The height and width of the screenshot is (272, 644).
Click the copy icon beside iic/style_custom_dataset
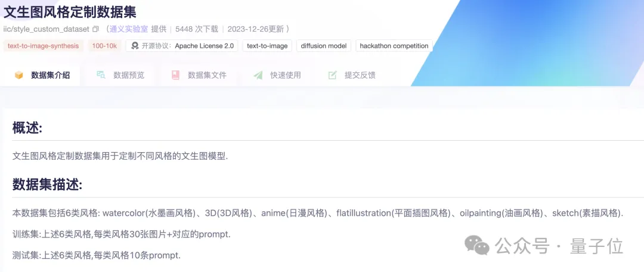click(x=95, y=29)
